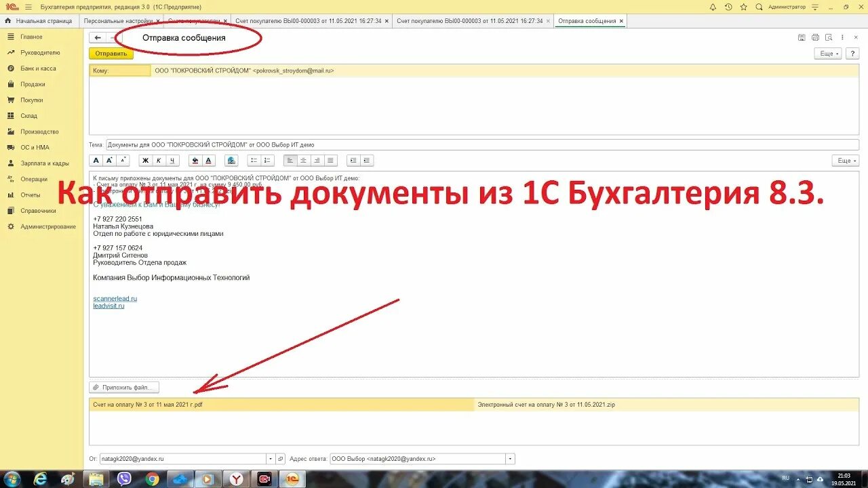
Task: Open Банк и касса section
Action: [38, 68]
